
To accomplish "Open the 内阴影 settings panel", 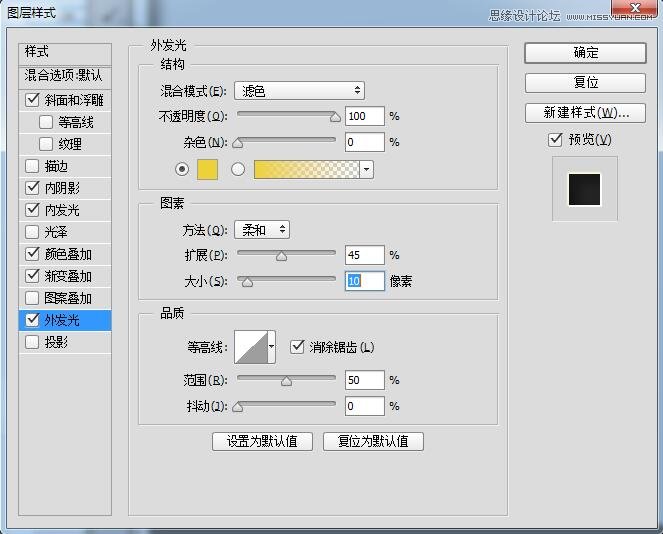I will point(62,188).
